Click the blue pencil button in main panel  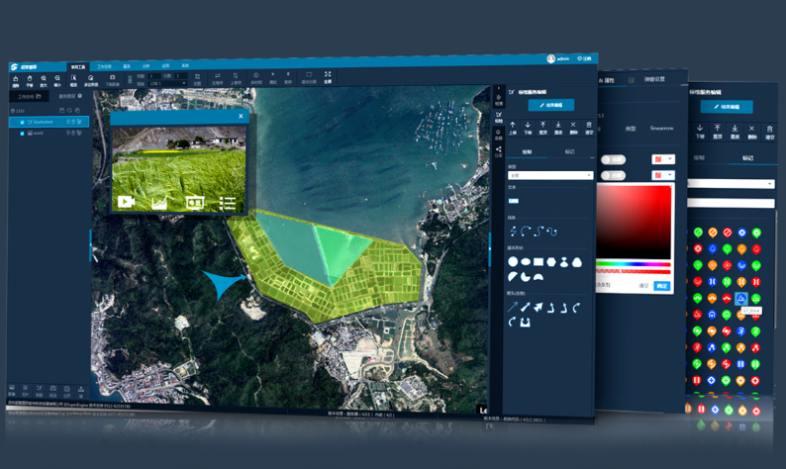(x=551, y=105)
